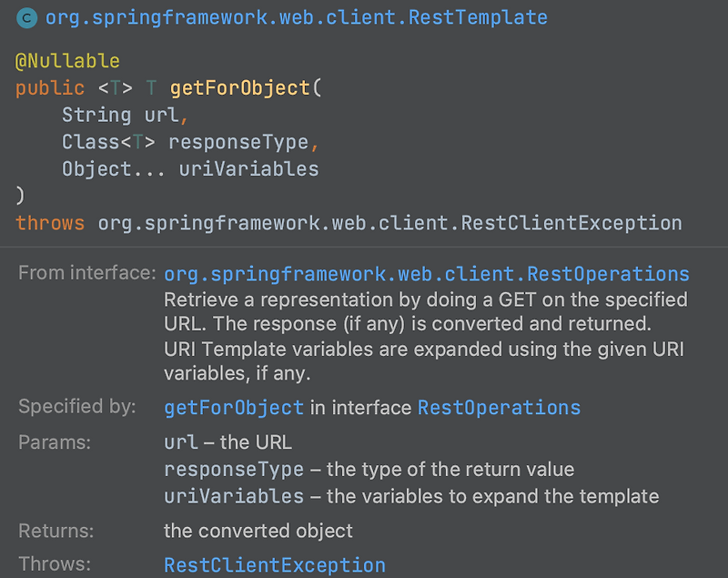Click the 'throws' keyword in the signature
The width and height of the screenshot is (728, 578).
[x=50, y=223]
